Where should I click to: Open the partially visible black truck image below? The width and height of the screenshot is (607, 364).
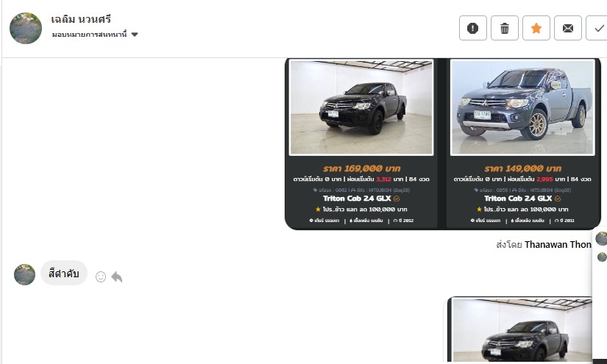coord(522,330)
